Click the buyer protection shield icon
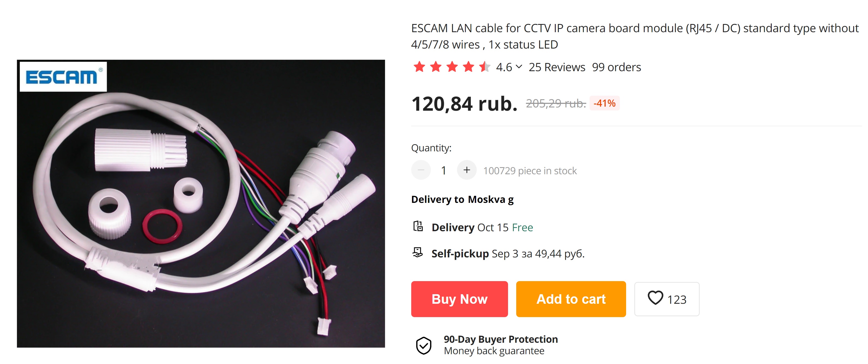The width and height of the screenshot is (868, 364). [424, 345]
